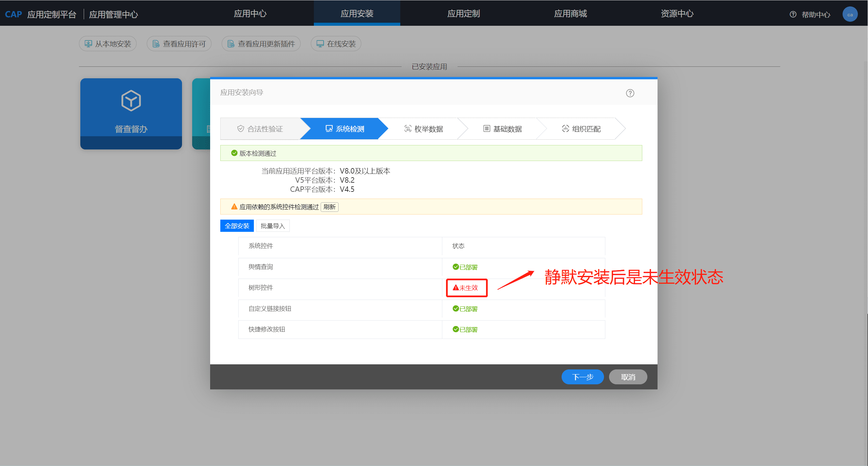The height and width of the screenshot is (466, 868).
Task: Click the document icon on 查看应用许可
Action: coord(156,44)
